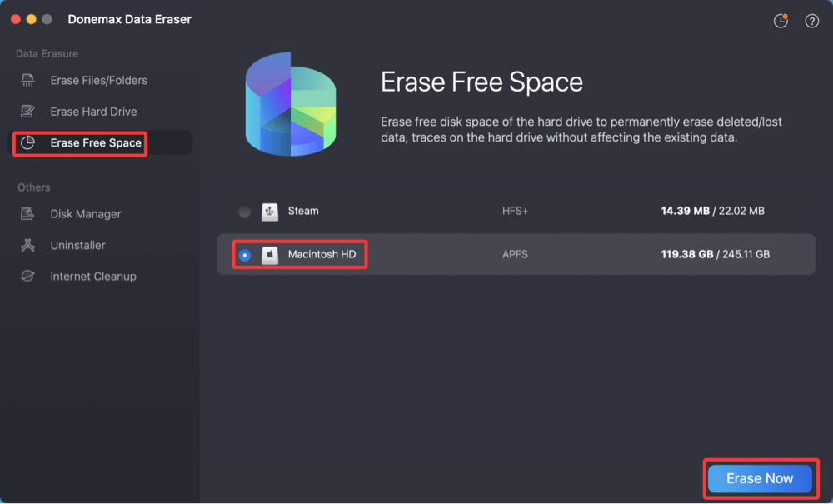The height and width of the screenshot is (504, 833).
Task: Click the Erase Now button
Action: [x=760, y=478]
